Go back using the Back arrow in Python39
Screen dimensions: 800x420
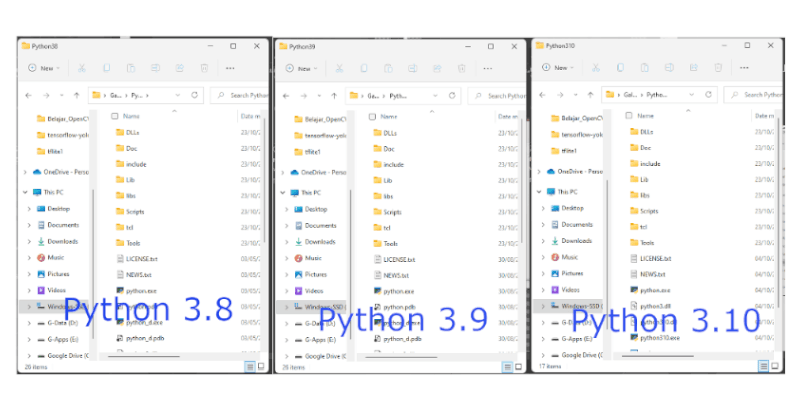286,95
